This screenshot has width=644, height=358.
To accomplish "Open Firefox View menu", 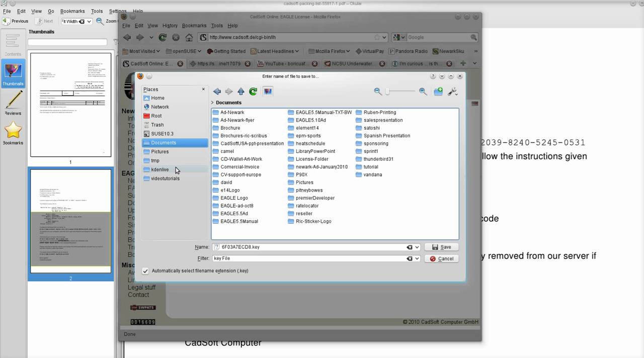I will [x=152, y=26].
